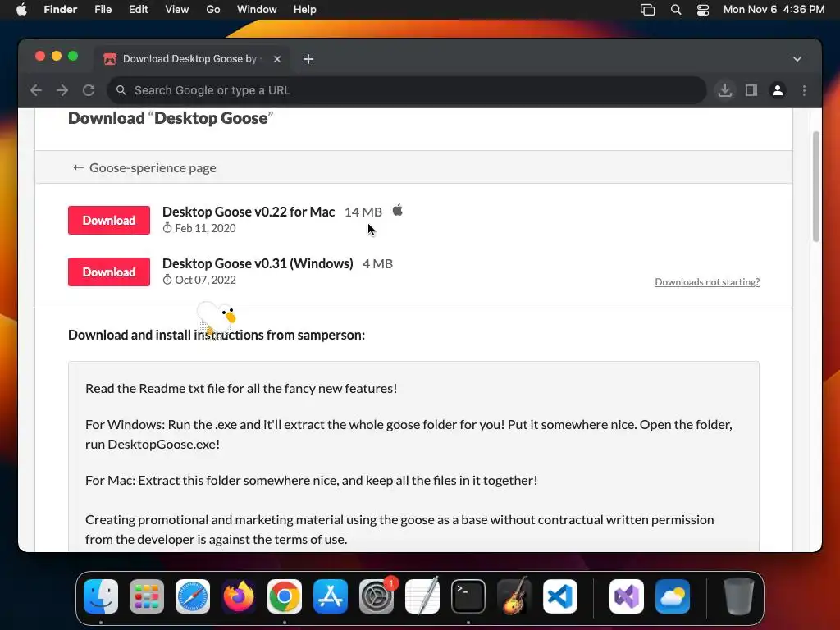Screen dimensions: 840x630
Task: Click the date and time in menu bar
Action: pos(774,10)
